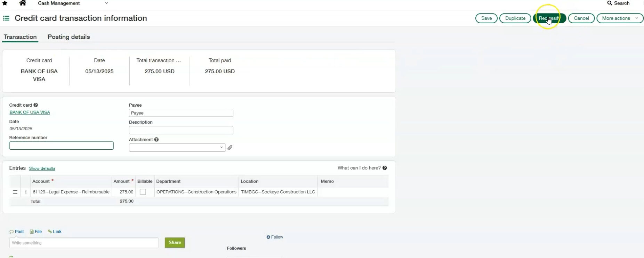
Task: Toggle Billable checkbox for Legal Expense row
Action: [x=143, y=192]
